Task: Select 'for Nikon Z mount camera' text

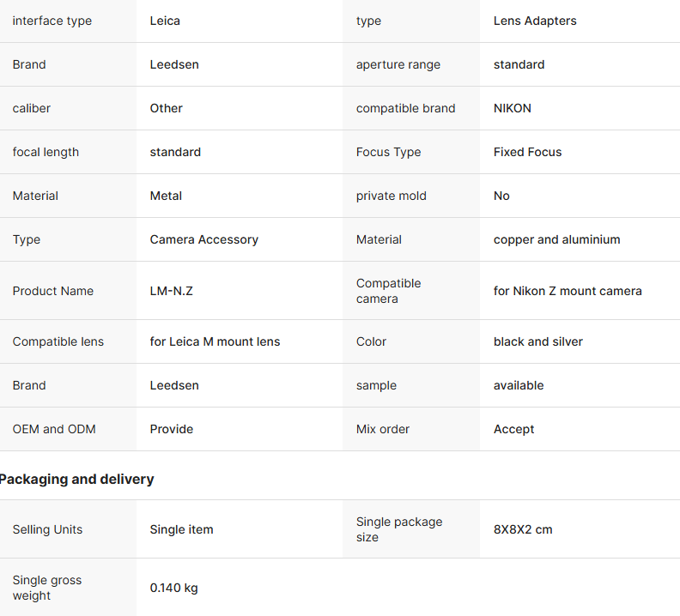Action: (x=568, y=291)
